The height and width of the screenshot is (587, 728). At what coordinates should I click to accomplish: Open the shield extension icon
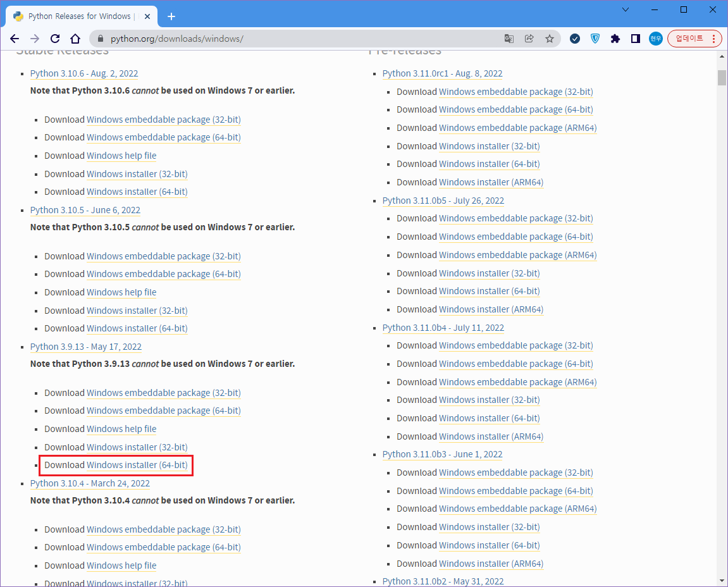click(x=595, y=39)
